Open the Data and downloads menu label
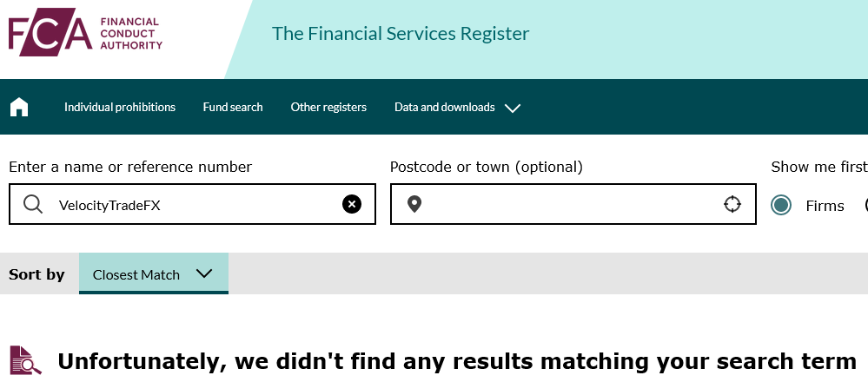This screenshot has height=382, width=868. 445,108
